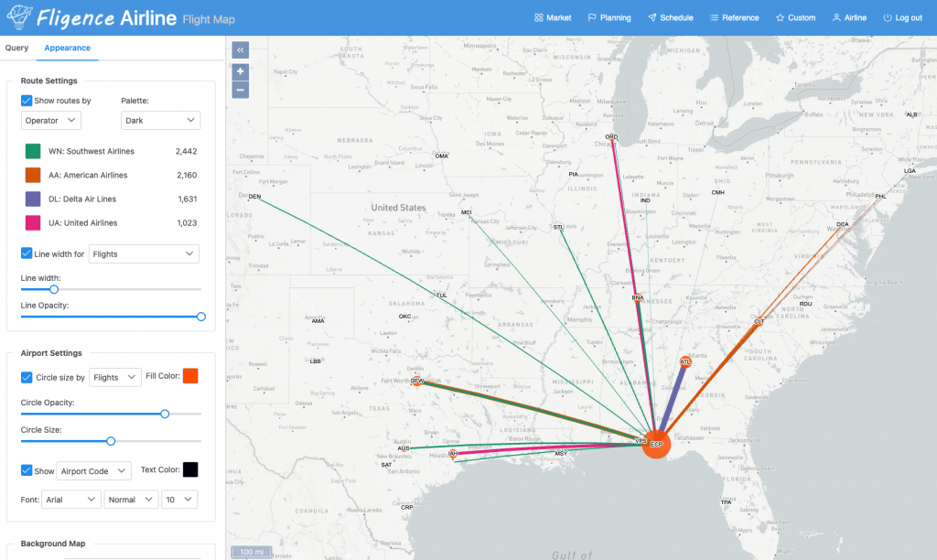
Task: Click the Log out link
Action: point(903,18)
